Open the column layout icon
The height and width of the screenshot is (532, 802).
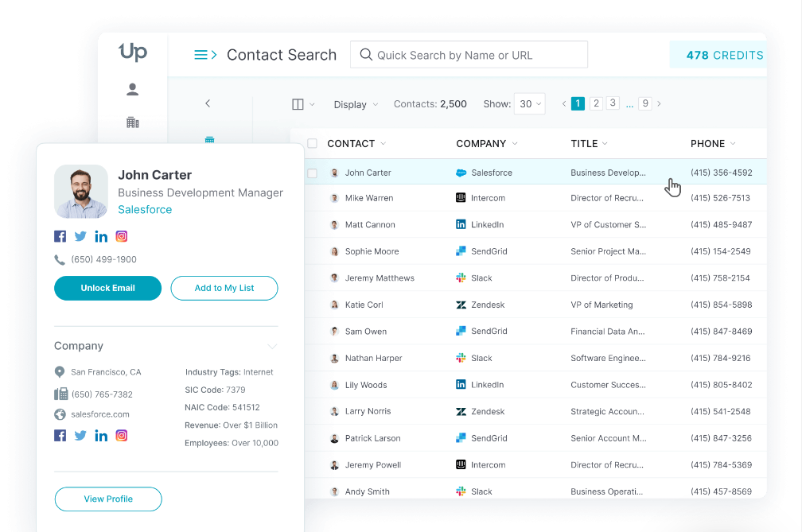pos(298,104)
